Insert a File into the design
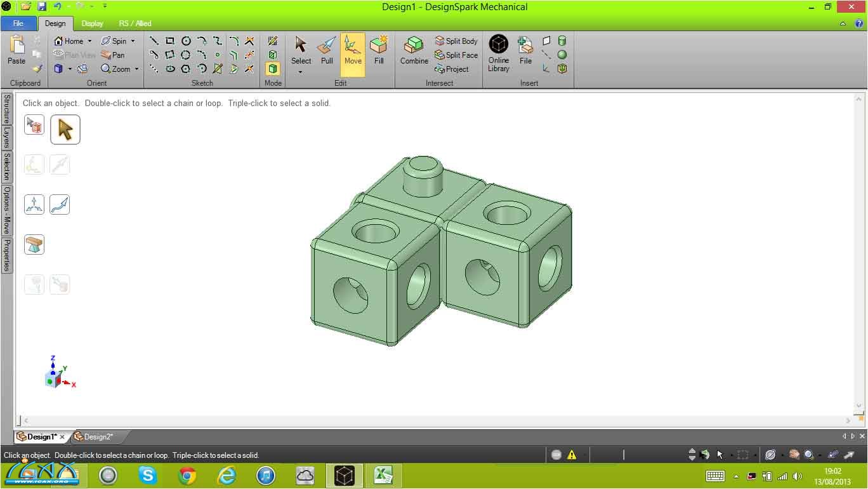 525,51
